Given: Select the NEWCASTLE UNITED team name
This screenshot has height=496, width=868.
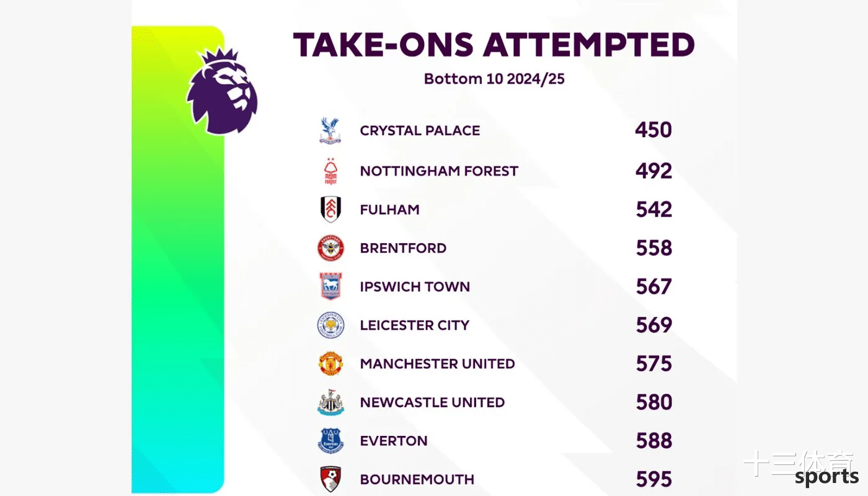Looking at the screenshot, I should 432,402.
